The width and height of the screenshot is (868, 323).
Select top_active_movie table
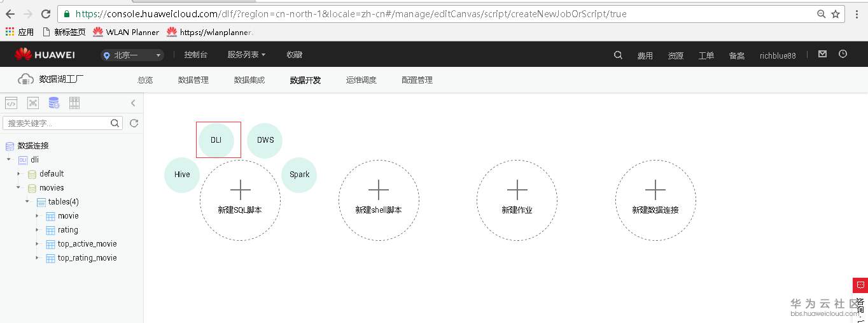click(x=87, y=244)
